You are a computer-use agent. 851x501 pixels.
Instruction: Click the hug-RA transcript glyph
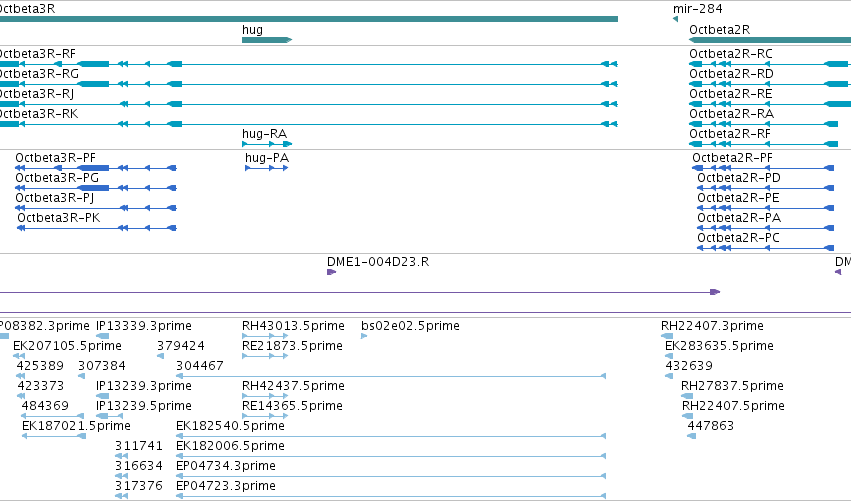267,144
